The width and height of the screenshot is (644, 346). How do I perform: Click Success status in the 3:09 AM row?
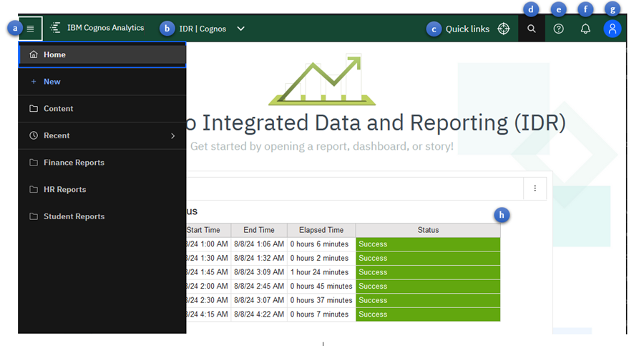[x=428, y=272]
